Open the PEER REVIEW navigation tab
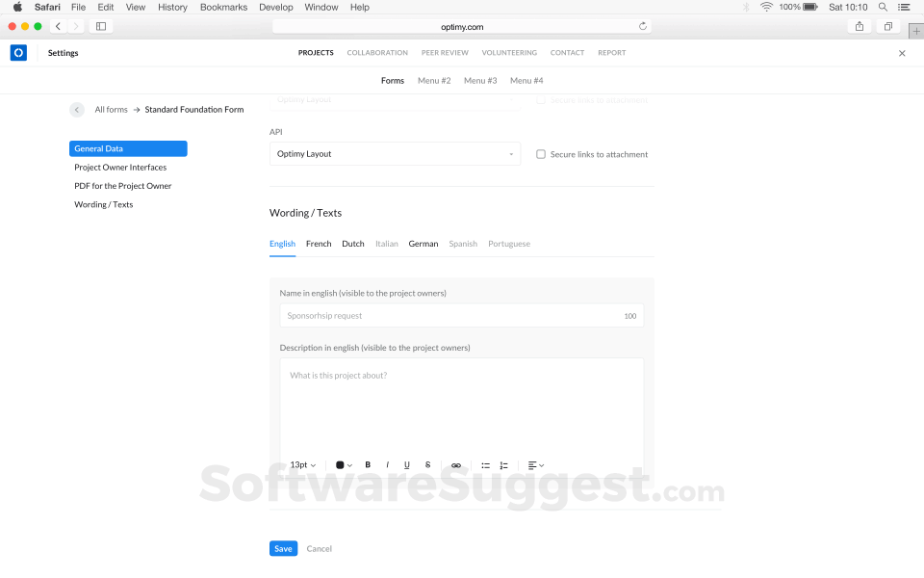The width and height of the screenshot is (924, 578). click(445, 52)
